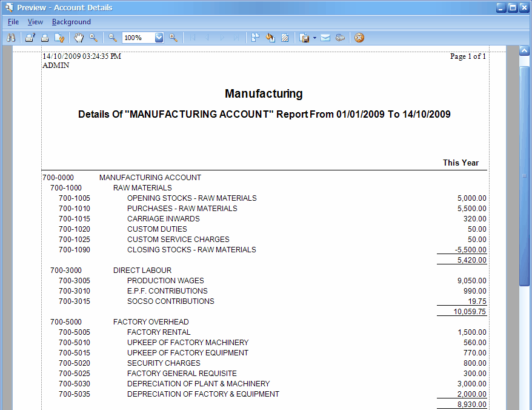
Task: Activate the zoom magnifier tool
Action: click(94, 38)
